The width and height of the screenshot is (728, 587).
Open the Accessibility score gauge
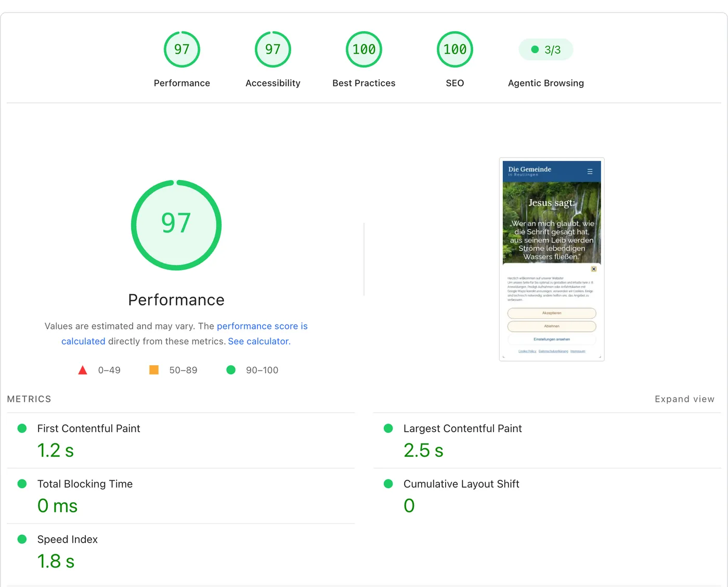pyautogui.click(x=273, y=49)
